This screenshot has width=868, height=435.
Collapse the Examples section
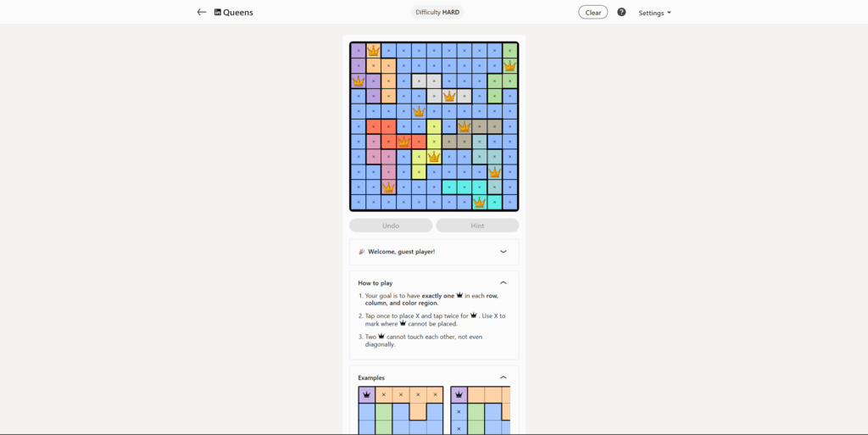pos(503,377)
